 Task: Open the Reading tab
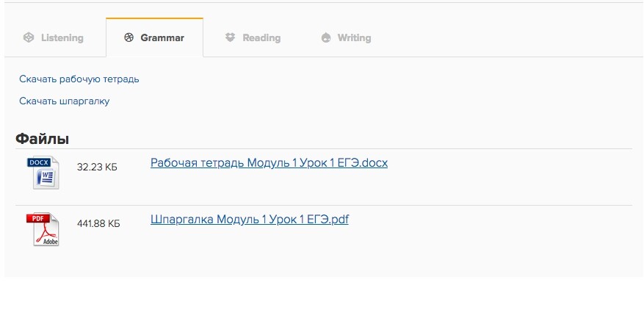261,37
